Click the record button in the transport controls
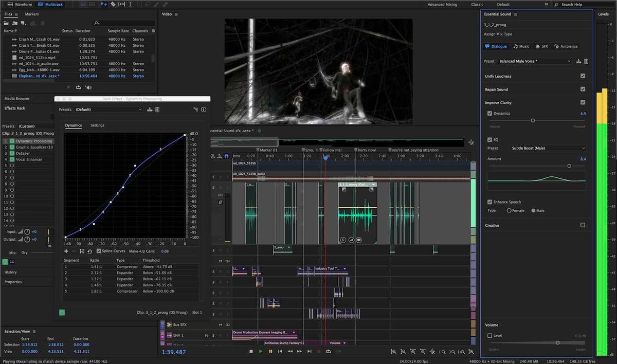This screenshot has width=617, height=364. click(320, 352)
